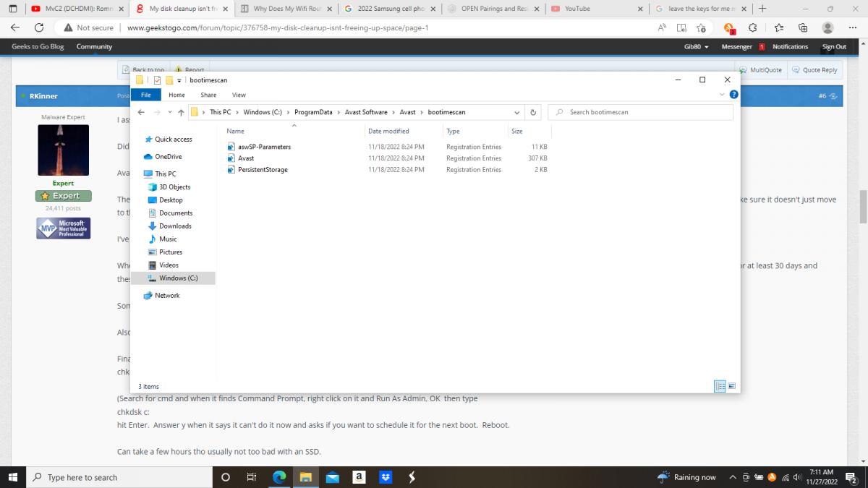Image resolution: width=868 pixels, height=488 pixels.
Task: Click ProgramData in the breadcrumb path
Action: point(313,112)
